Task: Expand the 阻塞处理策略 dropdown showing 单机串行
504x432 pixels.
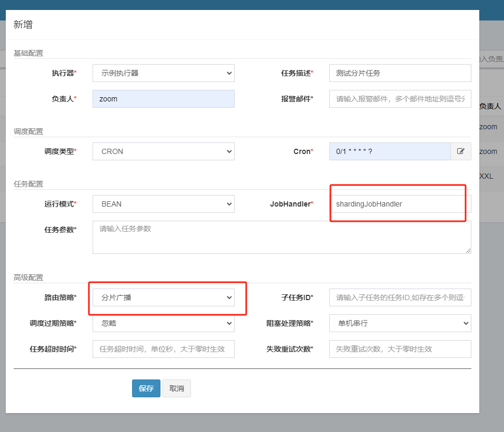Action: 400,323
